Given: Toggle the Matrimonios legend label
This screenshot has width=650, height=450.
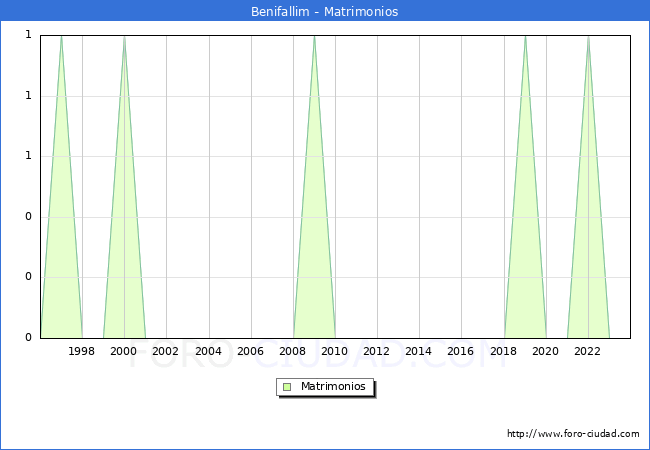Looking at the screenshot, I should 334,386.
